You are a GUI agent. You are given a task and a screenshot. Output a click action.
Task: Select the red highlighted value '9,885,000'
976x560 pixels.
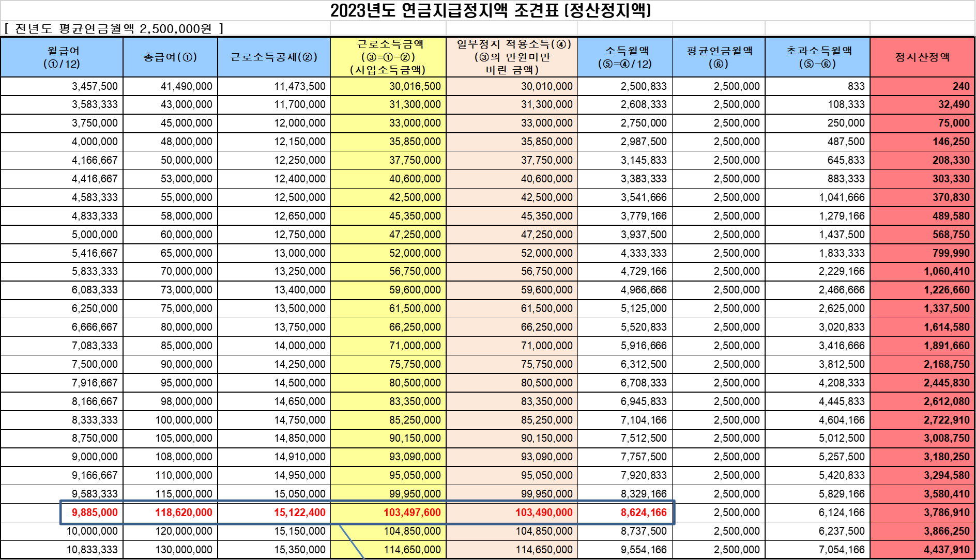click(95, 512)
